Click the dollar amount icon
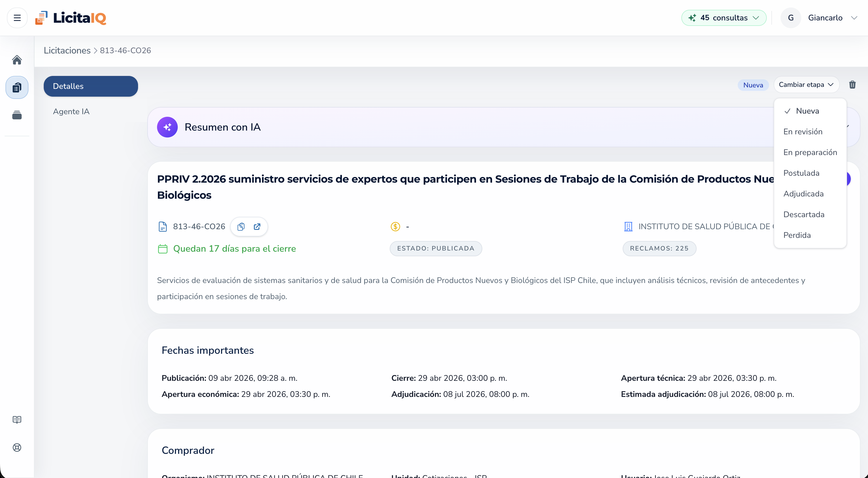Screen dimensions: 868x478 click(395, 226)
